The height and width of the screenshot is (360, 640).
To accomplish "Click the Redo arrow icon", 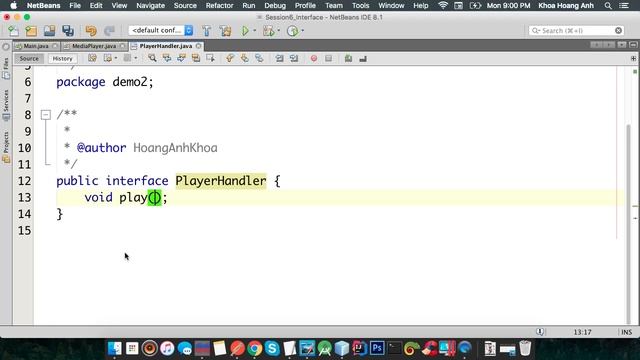I will coord(109,31).
